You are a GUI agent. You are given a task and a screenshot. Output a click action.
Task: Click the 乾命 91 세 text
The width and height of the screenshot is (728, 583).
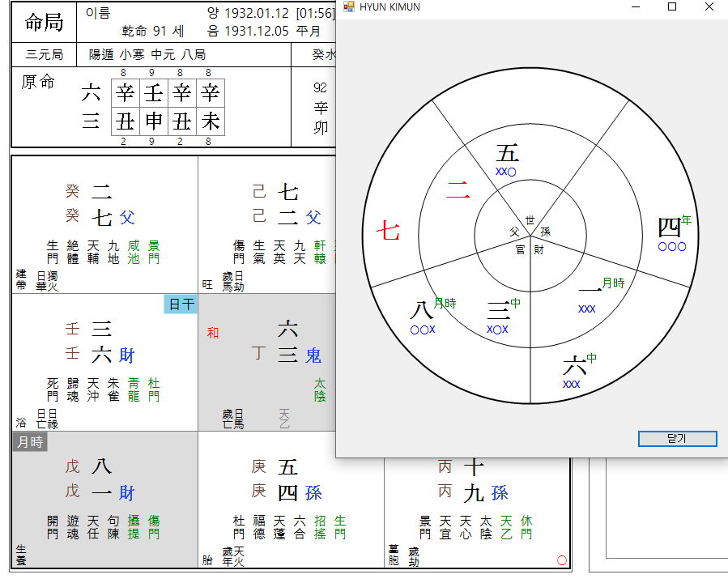(x=153, y=31)
